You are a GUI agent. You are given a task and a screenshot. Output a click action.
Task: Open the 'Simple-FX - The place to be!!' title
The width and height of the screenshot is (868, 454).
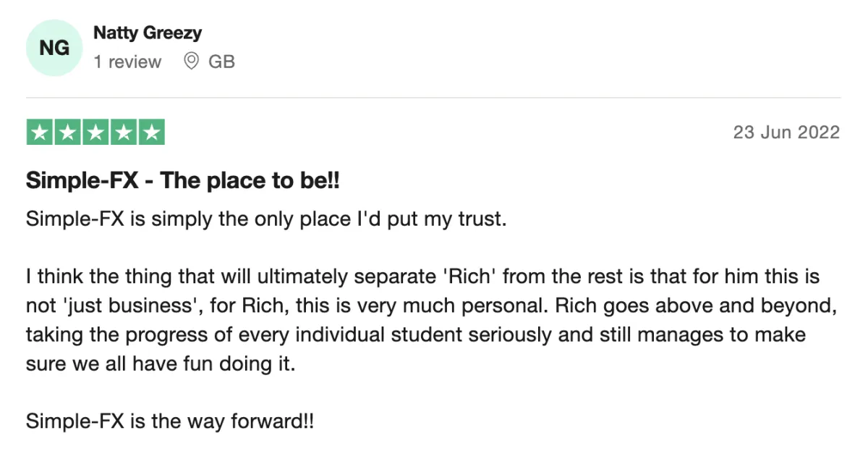coord(183,181)
